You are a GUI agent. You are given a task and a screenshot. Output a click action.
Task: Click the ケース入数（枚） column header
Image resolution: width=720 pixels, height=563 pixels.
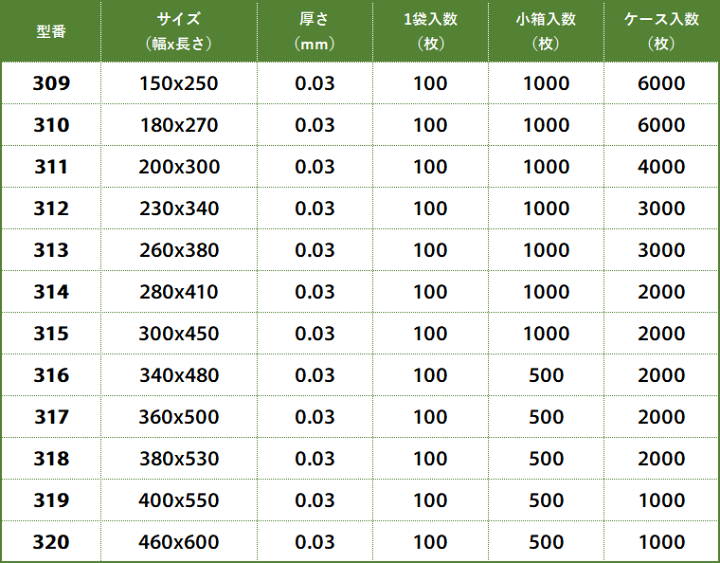(x=661, y=31)
